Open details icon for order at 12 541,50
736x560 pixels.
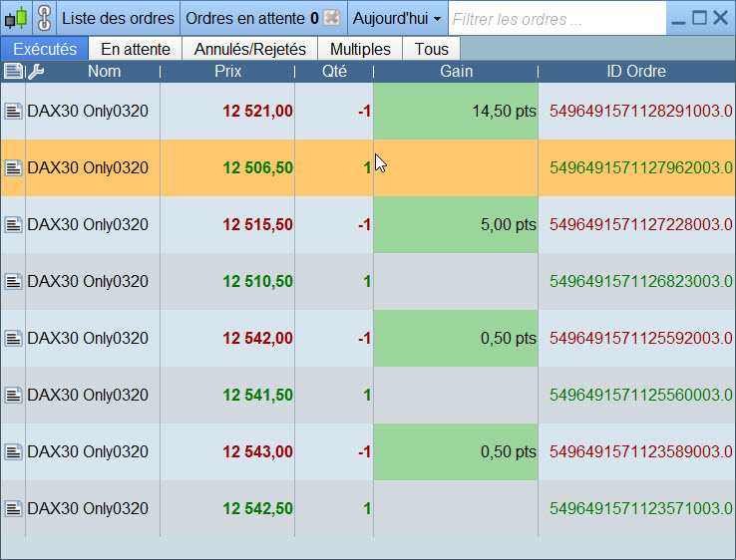point(13,395)
